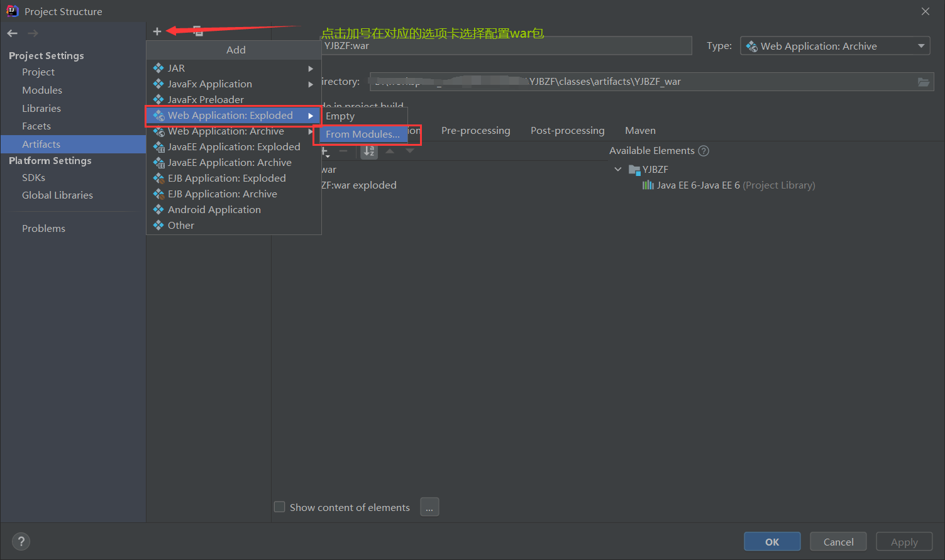Click the Java EE 6 library icon

[x=648, y=185]
